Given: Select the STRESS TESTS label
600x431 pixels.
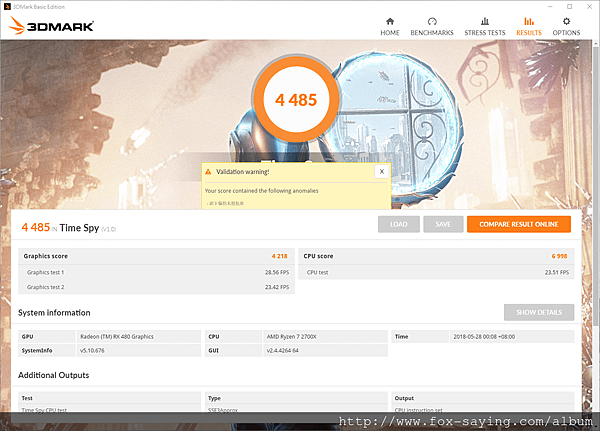Looking at the screenshot, I should (485, 33).
